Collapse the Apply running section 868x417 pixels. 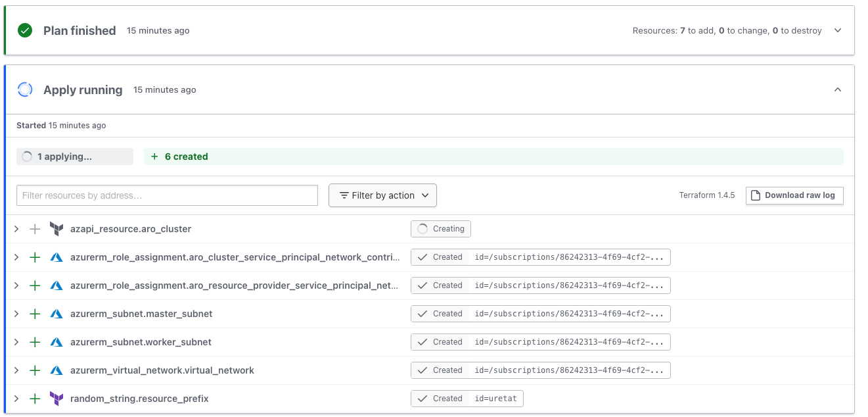(x=838, y=89)
